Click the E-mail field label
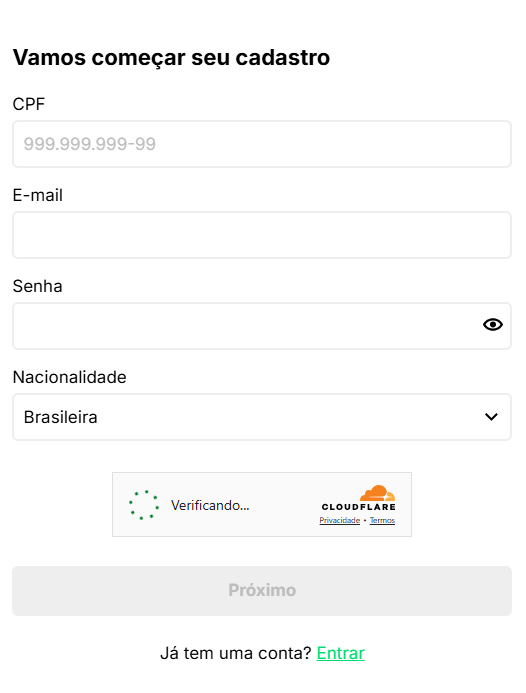The image size is (526, 693). click(x=38, y=195)
